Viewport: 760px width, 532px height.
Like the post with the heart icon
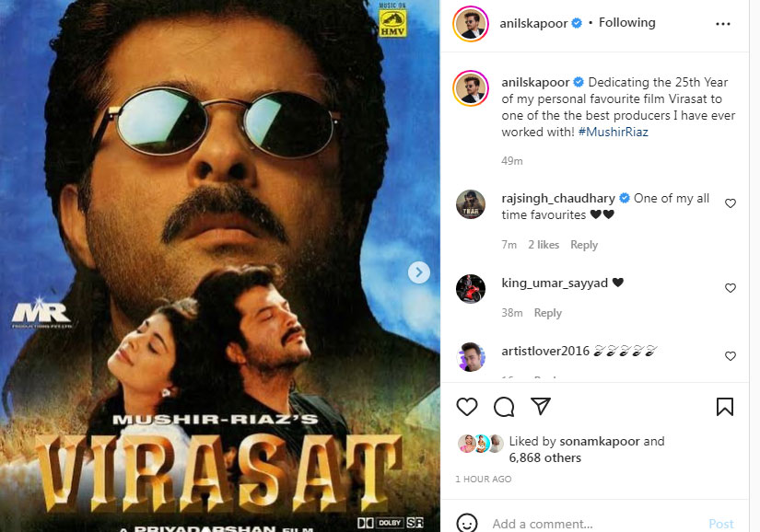click(x=467, y=407)
